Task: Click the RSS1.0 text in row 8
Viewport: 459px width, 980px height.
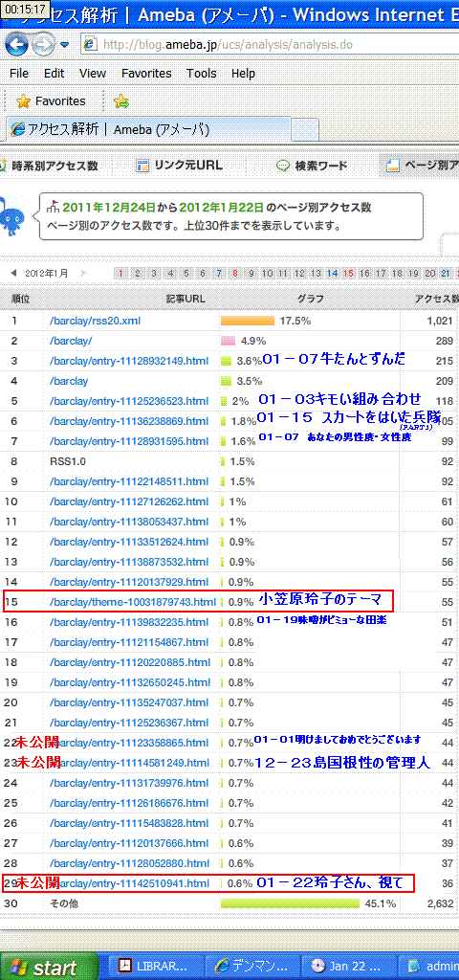Action: (68, 461)
